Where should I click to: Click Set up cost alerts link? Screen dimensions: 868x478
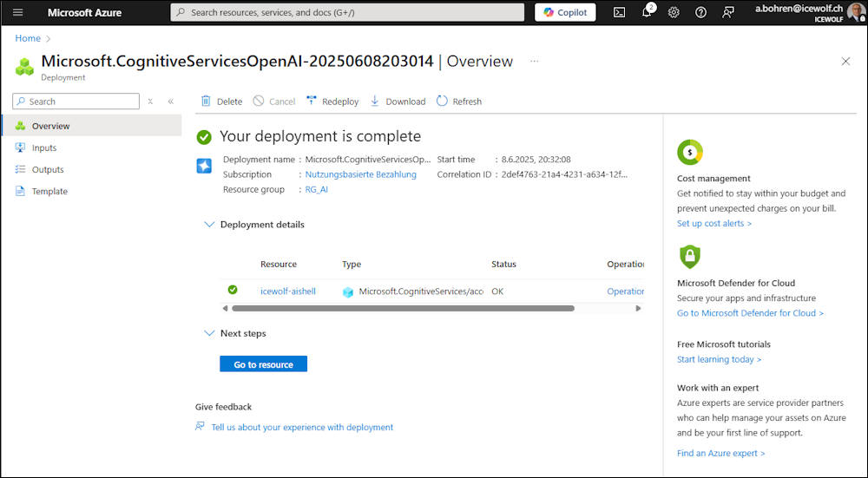(714, 224)
